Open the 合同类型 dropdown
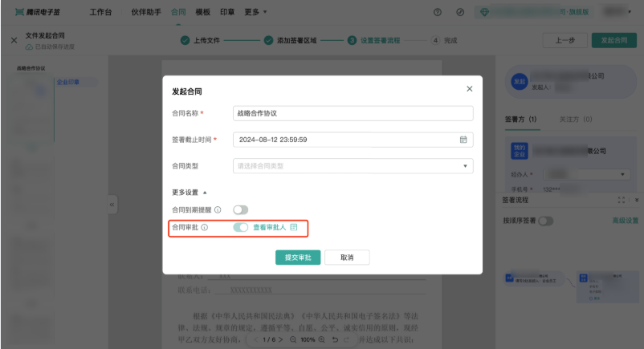 [353, 166]
